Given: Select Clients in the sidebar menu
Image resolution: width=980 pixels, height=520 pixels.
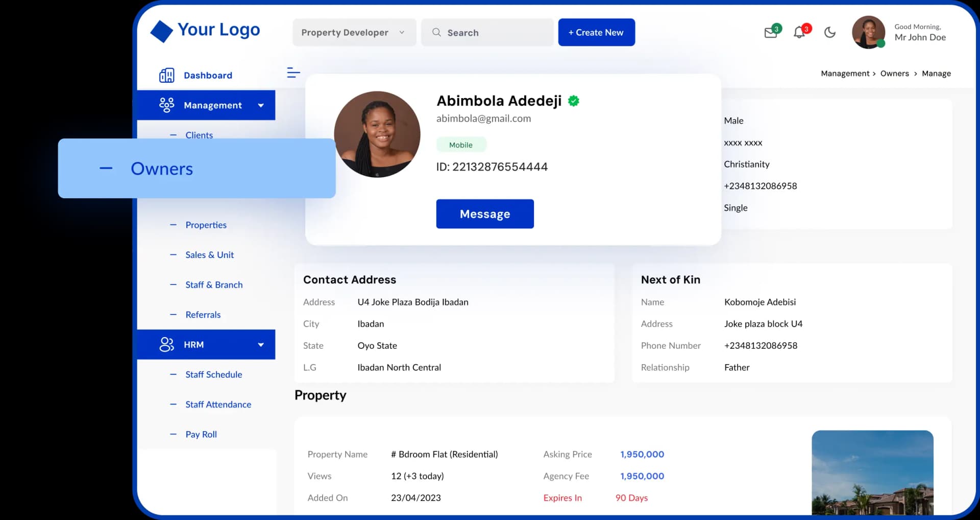Looking at the screenshot, I should click(199, 135).
